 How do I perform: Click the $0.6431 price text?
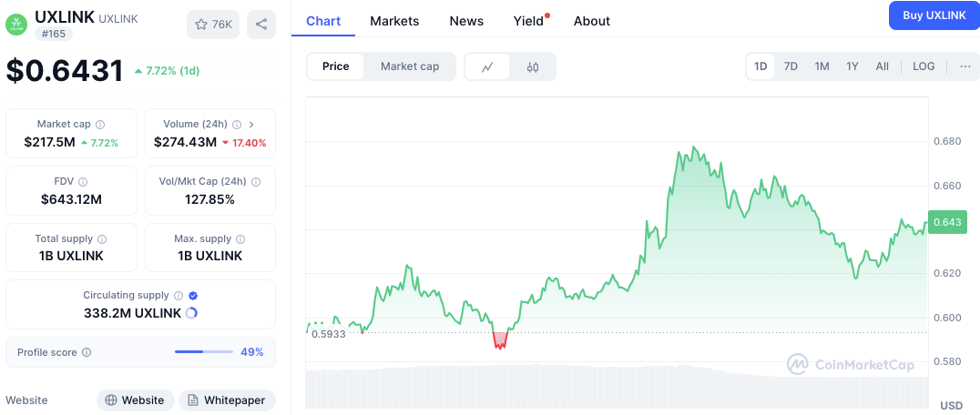65,70
